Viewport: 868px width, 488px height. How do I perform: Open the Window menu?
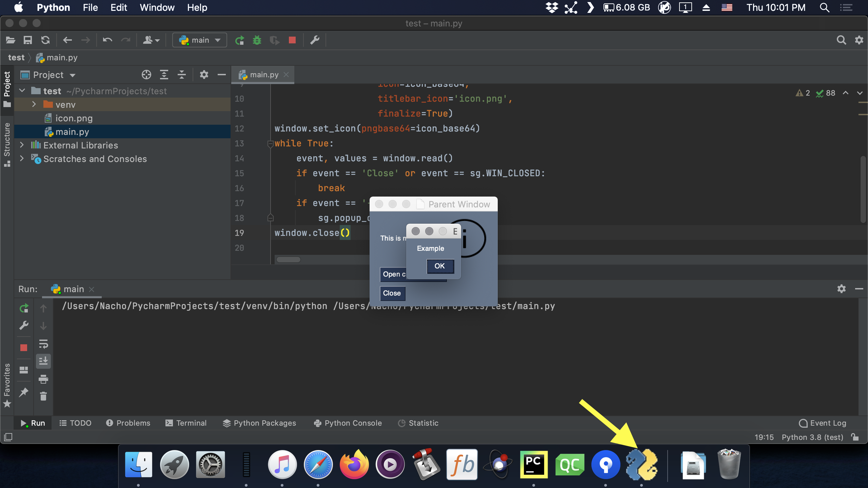(x=157, y=7)
